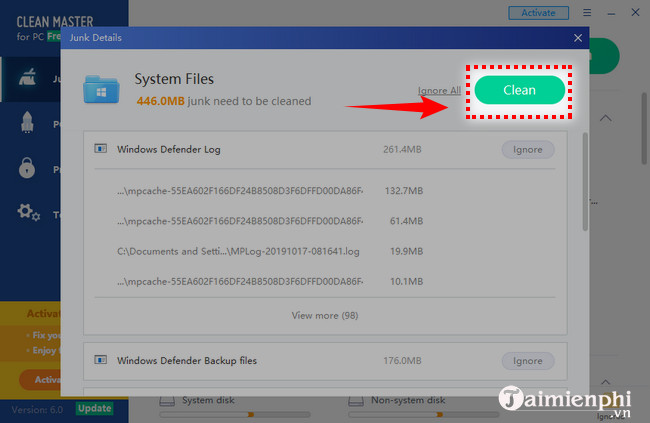The width and height of the screenshot is (650, 423).
Task: Click the 176.0MB size value
Action: (x=402, y=361)
